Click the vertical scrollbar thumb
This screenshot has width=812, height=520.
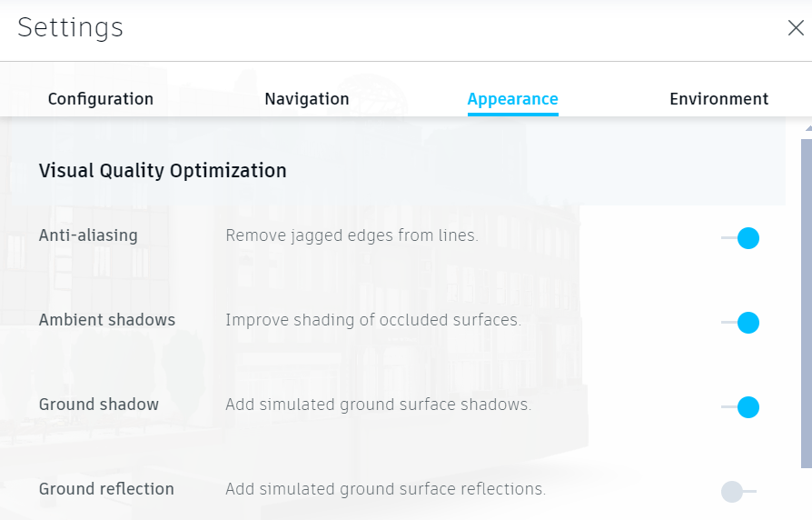807,300
